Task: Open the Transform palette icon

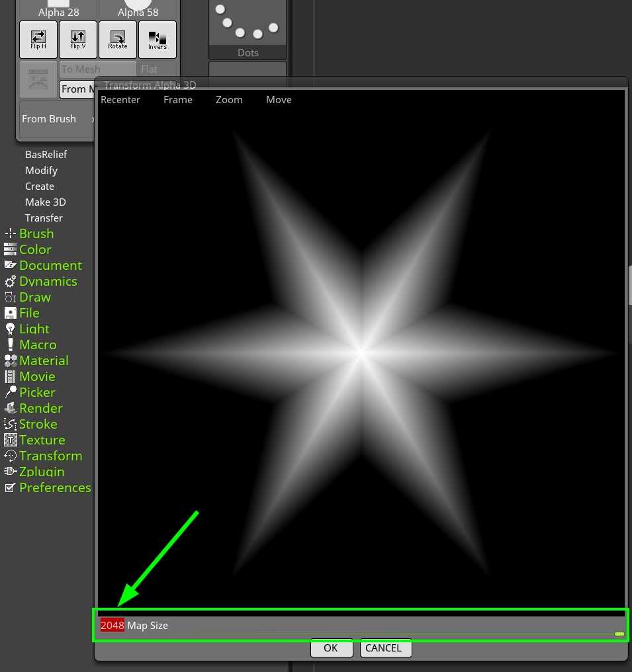Action: point(11,456)
